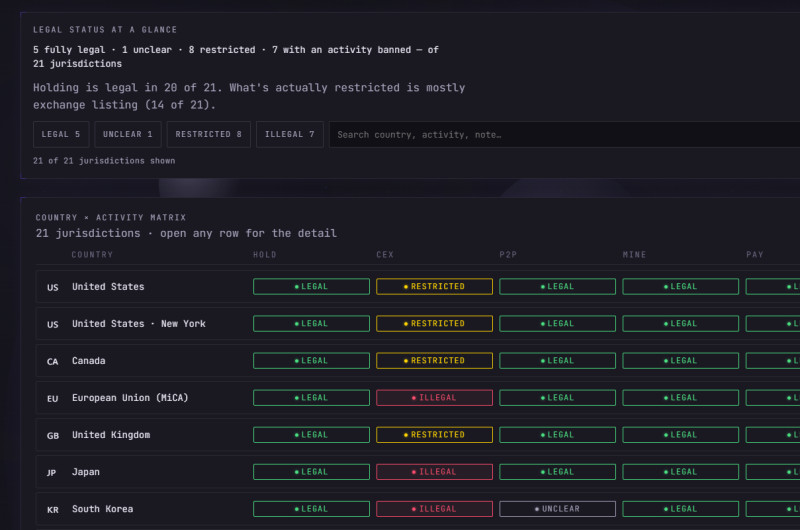Image resolution: width=800 pixels, height=530 pixels.
Task: Click New York HOLD LEGAL badge
Action: 311,323
